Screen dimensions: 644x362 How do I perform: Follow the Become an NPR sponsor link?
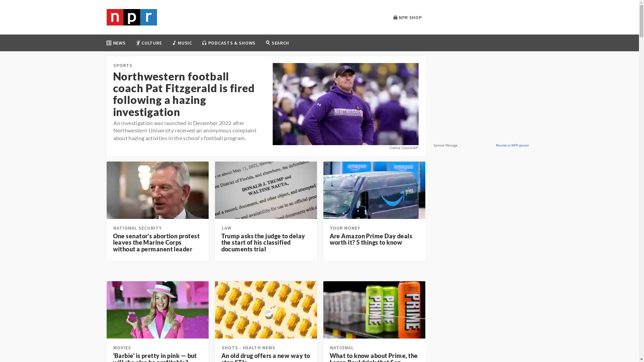(512, 145)
